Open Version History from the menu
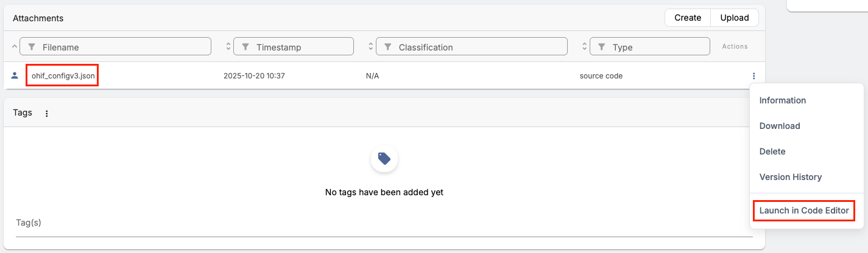Image resolution: width=868 pixels, height=253 pixels. click(790, 177)
